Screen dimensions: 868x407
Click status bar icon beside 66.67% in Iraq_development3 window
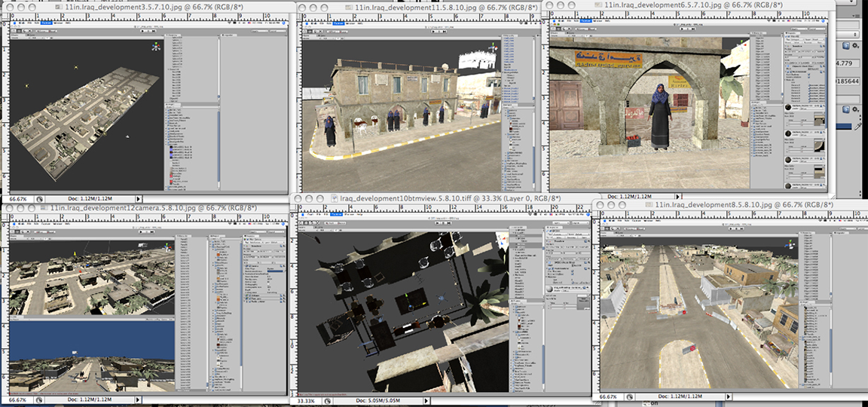pyautogui.click(x=39, y=198)
